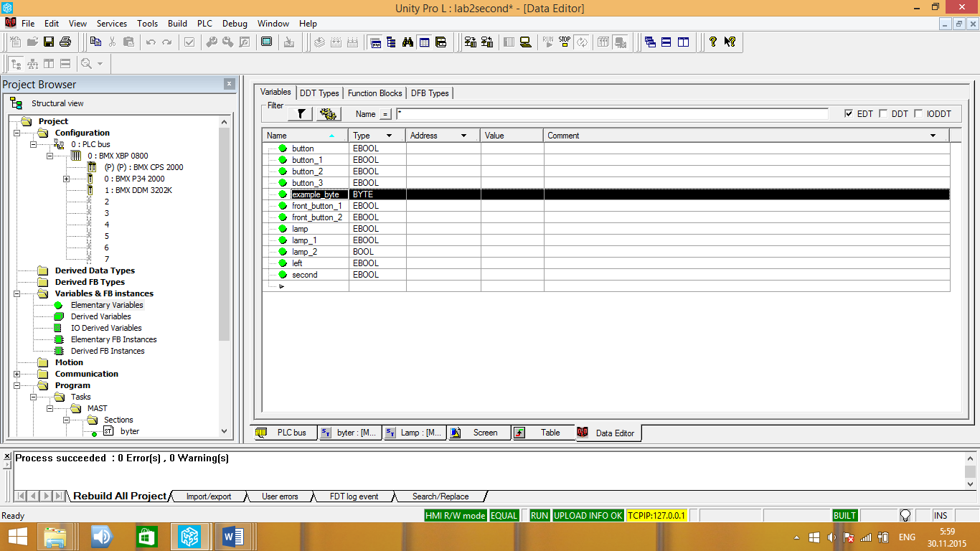980x551 pixels.
Task: Click the filter funnel button
Action: (301, 113)
